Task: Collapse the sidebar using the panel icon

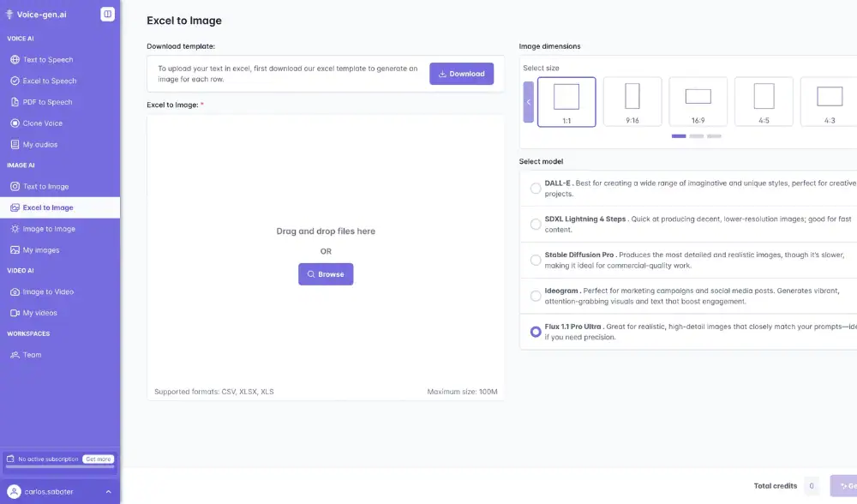Action: (x=107, y=14)
